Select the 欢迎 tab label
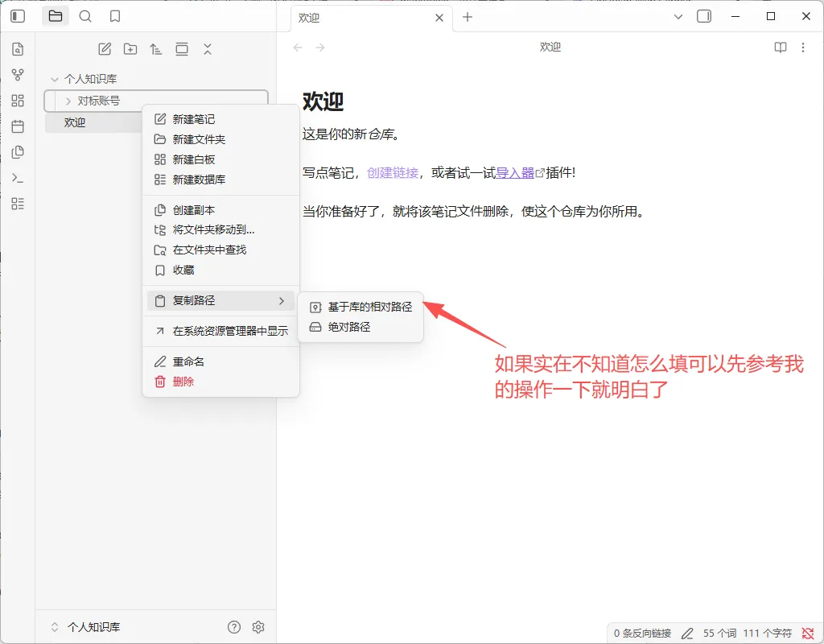 pyautogui.click(x=308, y=18)
